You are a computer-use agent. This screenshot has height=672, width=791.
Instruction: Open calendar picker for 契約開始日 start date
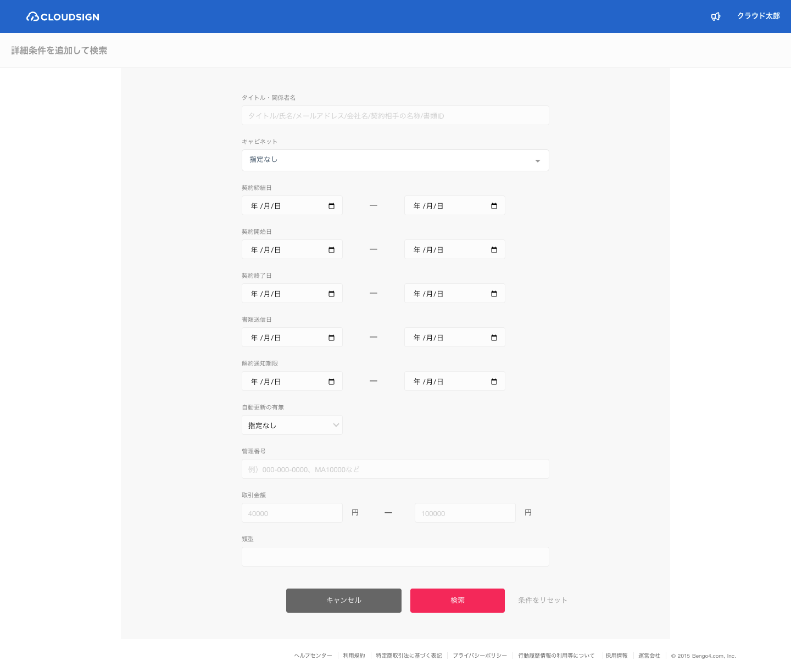click(x=331, y=250)
